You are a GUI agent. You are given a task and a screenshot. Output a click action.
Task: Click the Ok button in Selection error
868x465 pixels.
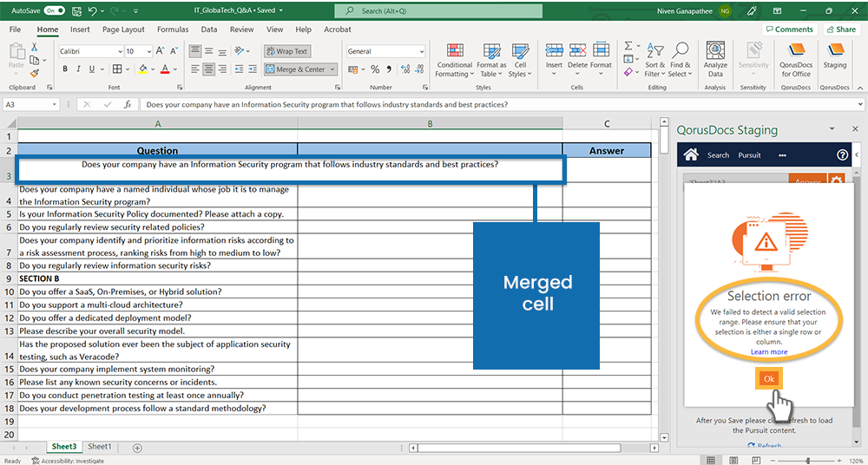point(769,378)
